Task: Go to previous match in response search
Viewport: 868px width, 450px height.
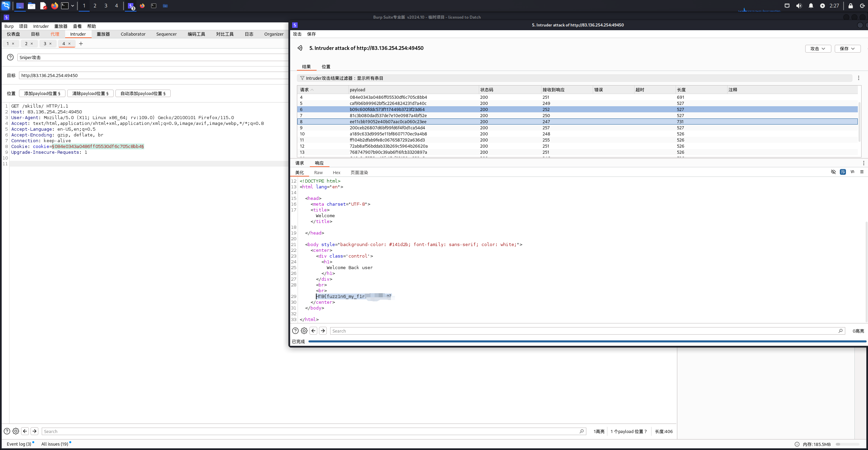Action: (314, 331)
